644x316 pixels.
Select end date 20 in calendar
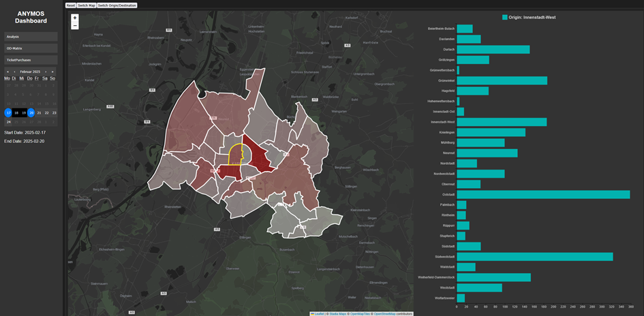click(31, 112)
